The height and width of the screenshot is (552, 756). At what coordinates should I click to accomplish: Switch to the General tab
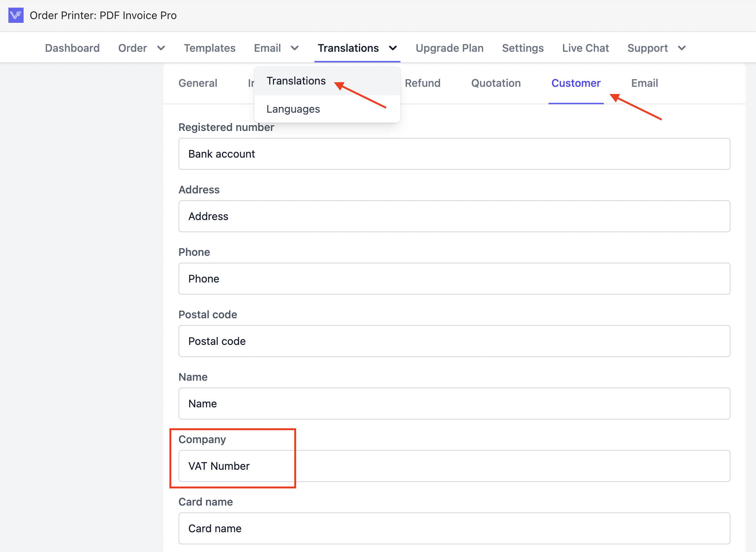(x=198, y=83)
